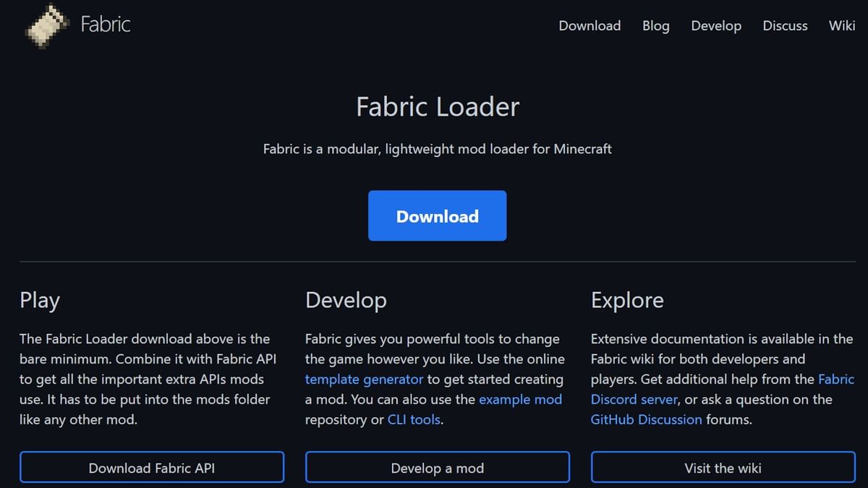Click the Download Fabric API button
Image resolution: width=868 pixels, height=488 pixels.
coord(152,467)
